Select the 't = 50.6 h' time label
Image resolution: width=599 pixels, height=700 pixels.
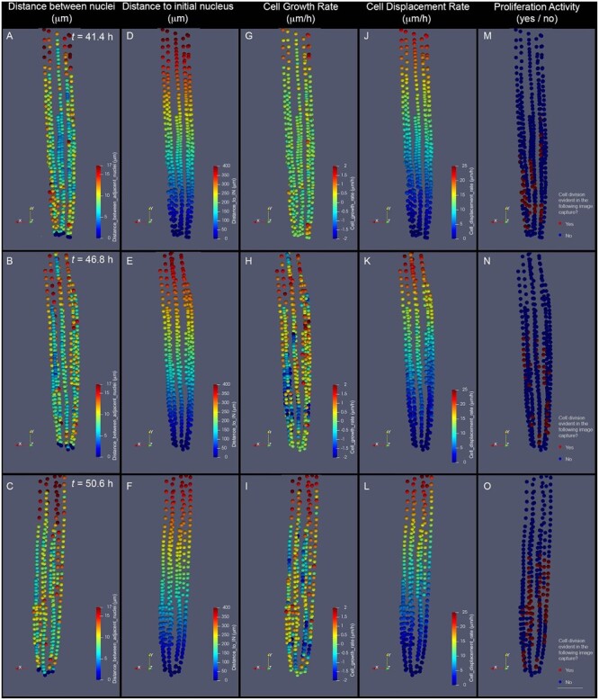93,483
